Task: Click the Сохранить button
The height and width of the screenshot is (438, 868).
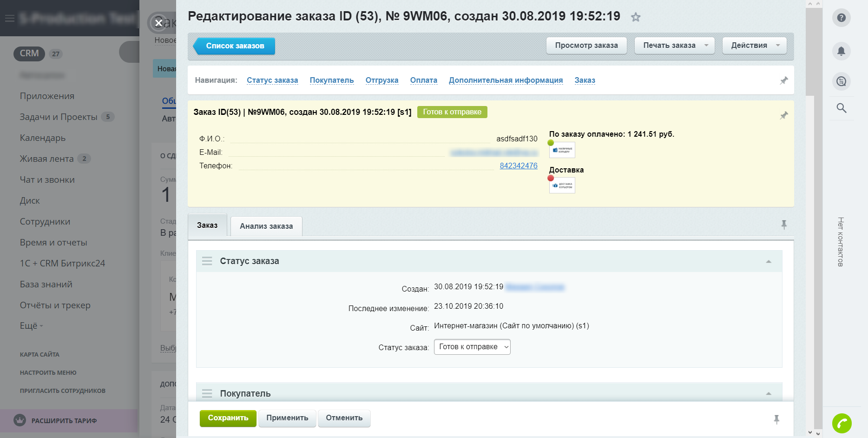Action: [x=228, y=418]
